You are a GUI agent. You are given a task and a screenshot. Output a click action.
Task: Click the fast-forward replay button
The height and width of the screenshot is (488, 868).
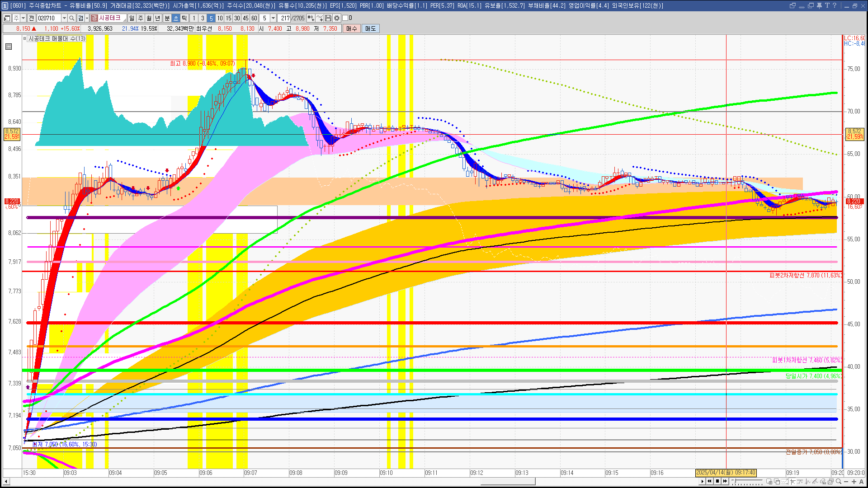tap(725, 482)
